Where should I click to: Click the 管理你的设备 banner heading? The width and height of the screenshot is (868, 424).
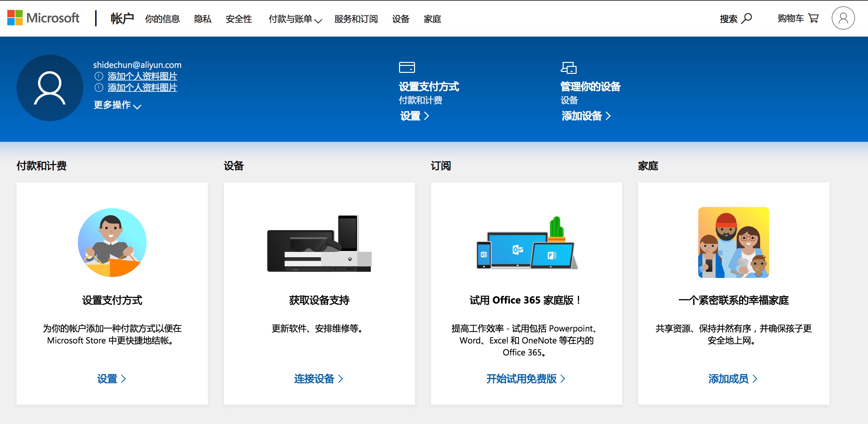pyautogui.click(x=590, y=87)
